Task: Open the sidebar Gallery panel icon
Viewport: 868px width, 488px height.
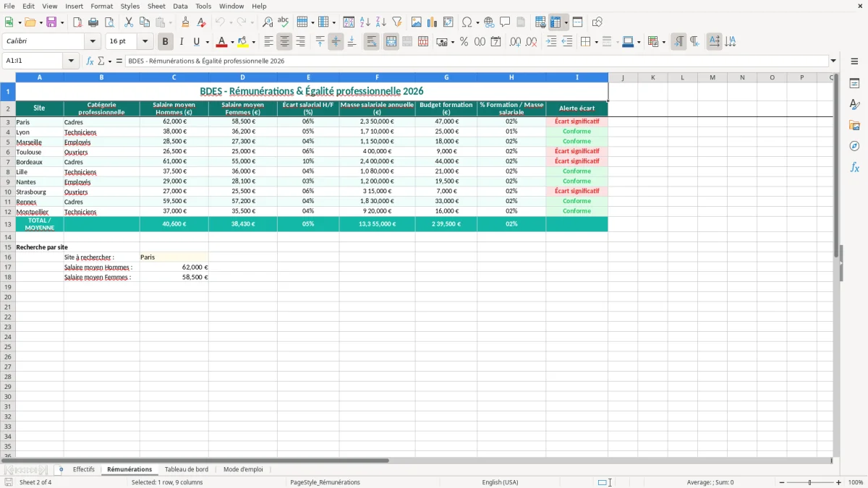Action: tap(854, 126)
